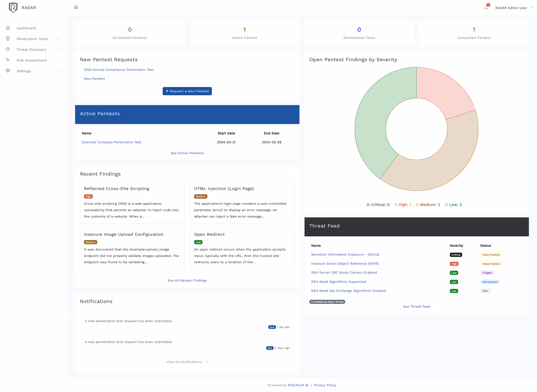The width and height of the screenshot is (537, 392).
Task: Open Settings via the gear icon
Action: pyautogui.click(x=8, y=71)
